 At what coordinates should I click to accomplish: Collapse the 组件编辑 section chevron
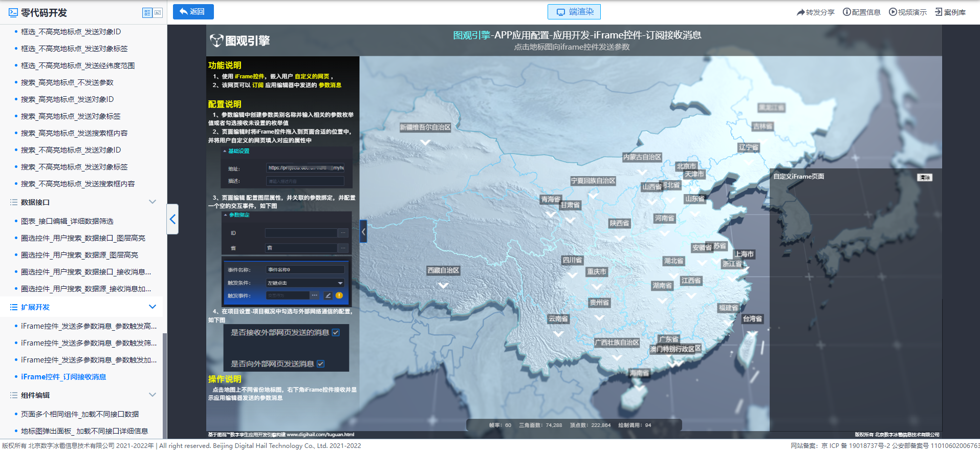tap(153, 395)
